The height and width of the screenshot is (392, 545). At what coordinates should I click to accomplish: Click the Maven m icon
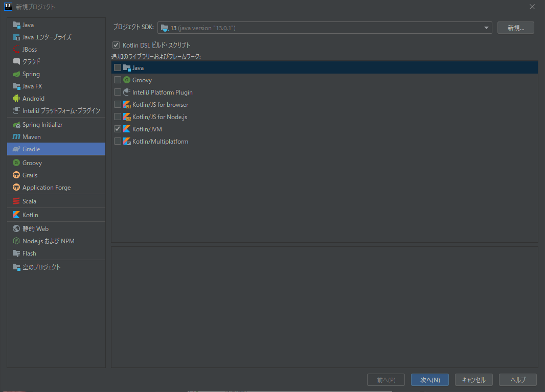coord(16,137)
